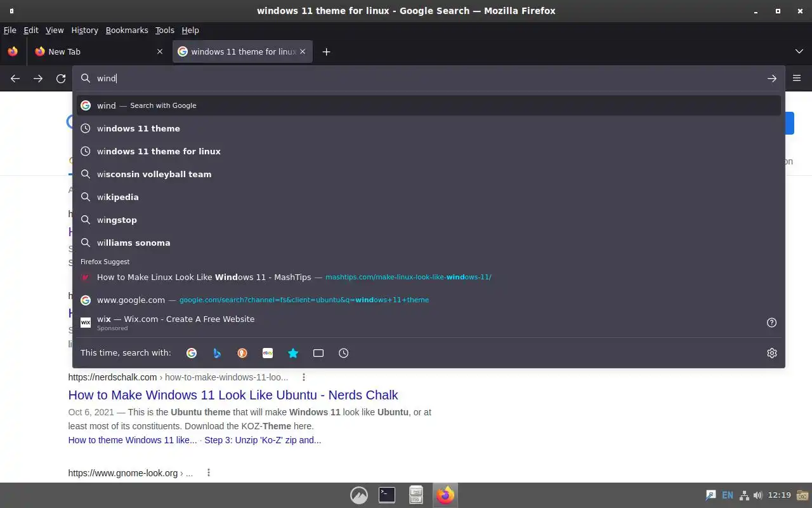Switch to the New Tab tab
Image resolution: width=812 pixels, height=508 pixels.
pyautogui.click(x=99, y=52)
